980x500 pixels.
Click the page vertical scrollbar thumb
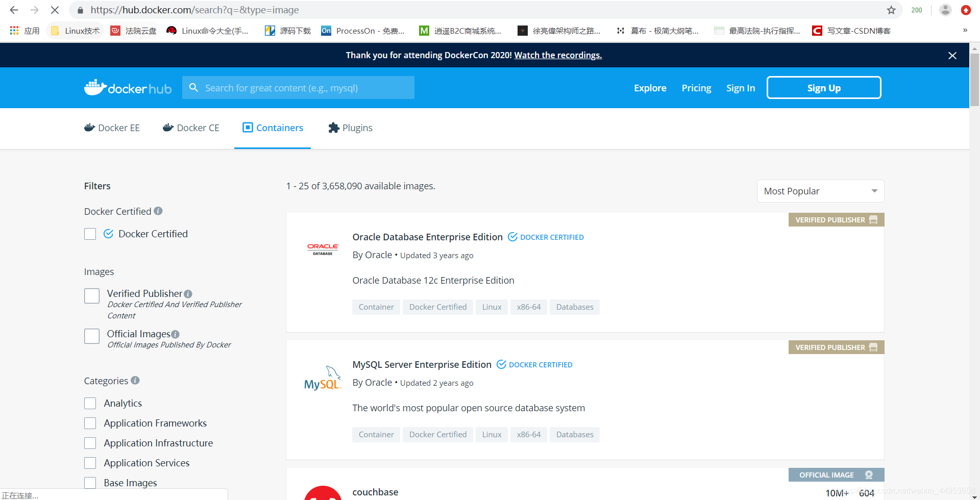pyautogui.click(x=974, y=79)
